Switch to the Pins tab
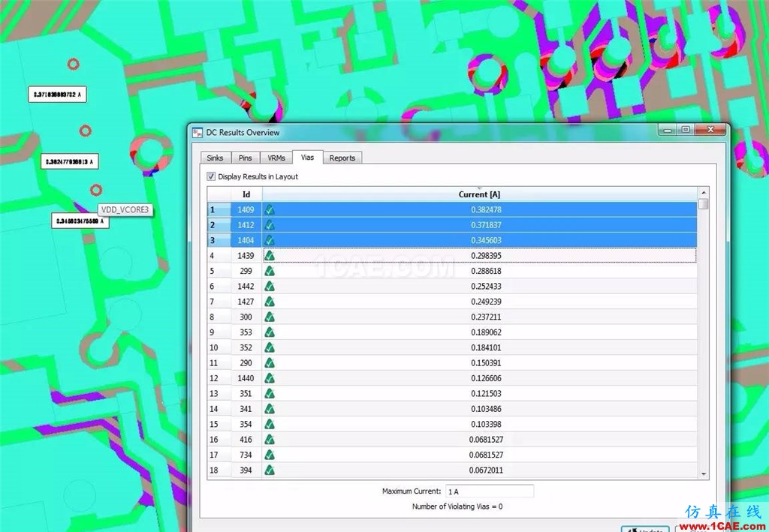 [246, 158]
